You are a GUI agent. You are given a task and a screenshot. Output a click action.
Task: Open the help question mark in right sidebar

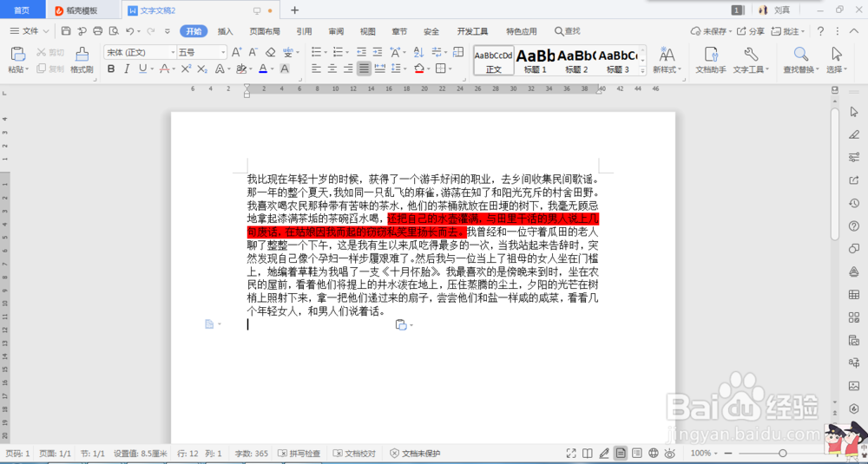pyautogui.click(x=853, y=225)
